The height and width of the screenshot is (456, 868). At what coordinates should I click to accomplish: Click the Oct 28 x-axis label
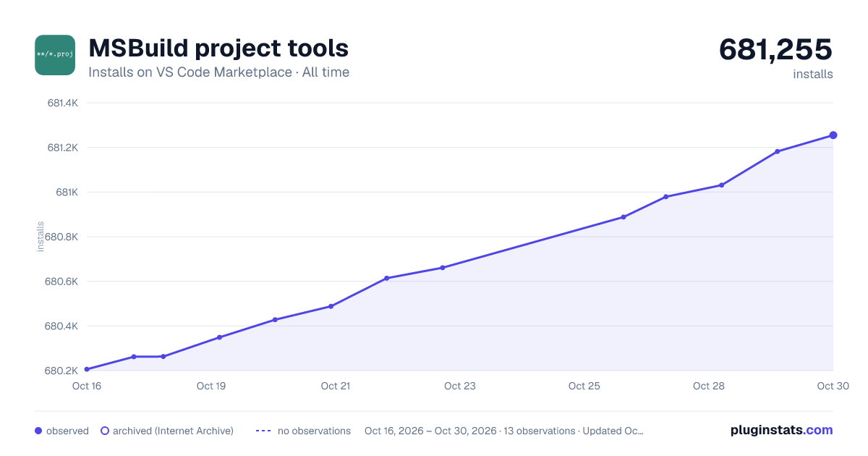pos(709,386)
